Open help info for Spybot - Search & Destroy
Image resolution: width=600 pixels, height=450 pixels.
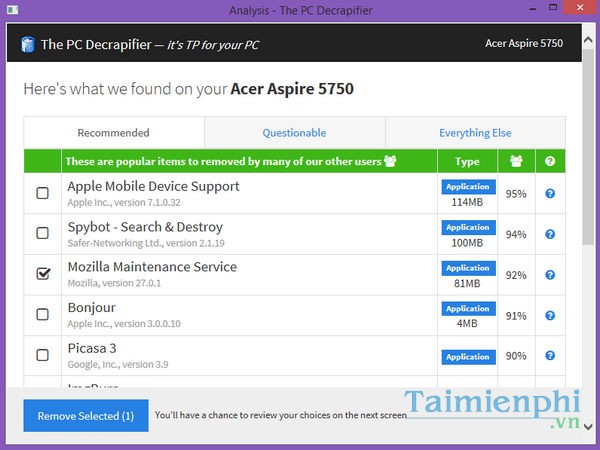[549, 234]
